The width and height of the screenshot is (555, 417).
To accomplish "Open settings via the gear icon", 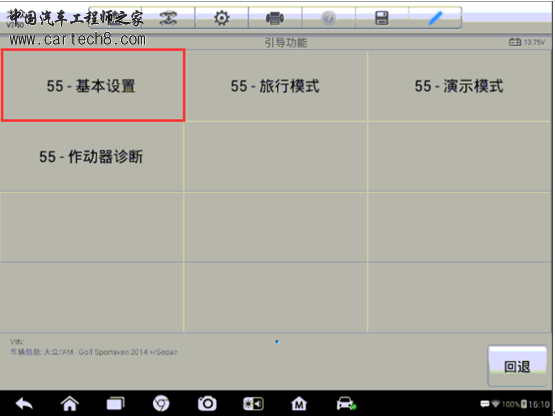I will (x=222, y=18).
